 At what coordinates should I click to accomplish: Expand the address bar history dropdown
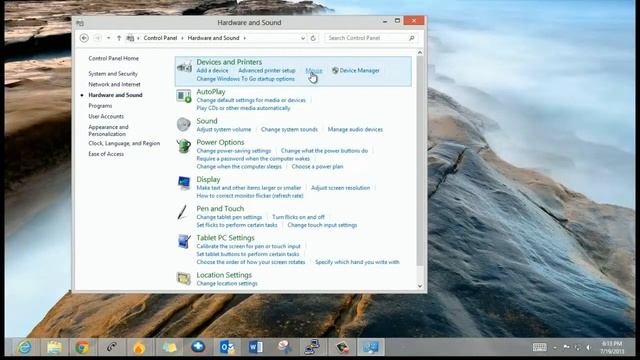303,38
